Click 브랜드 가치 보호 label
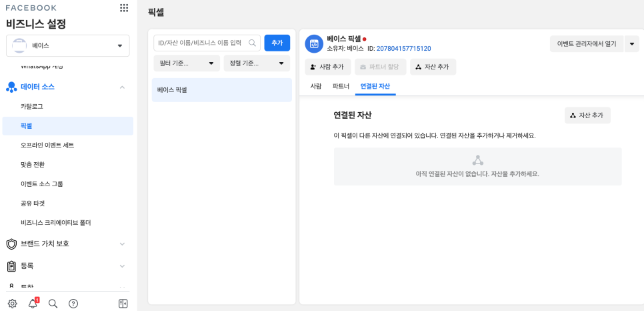The height and width of the screenshot is (311, 644). (x=45, y=244)
